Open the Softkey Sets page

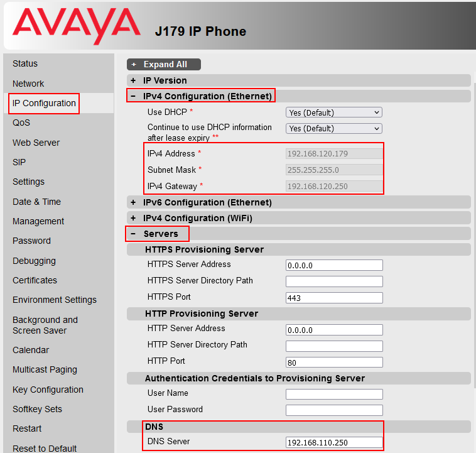[37, 409]
